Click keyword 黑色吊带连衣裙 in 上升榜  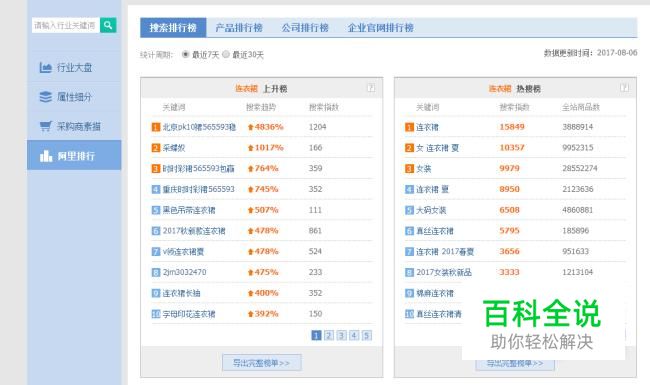[189, 210]
